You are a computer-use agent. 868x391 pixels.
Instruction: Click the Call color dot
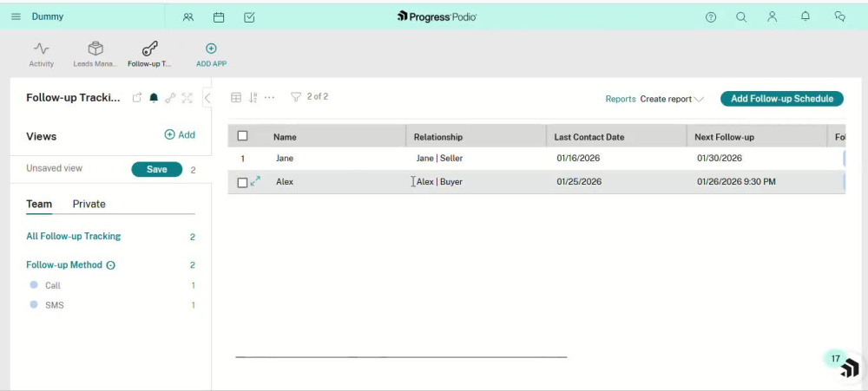[34, 285]
